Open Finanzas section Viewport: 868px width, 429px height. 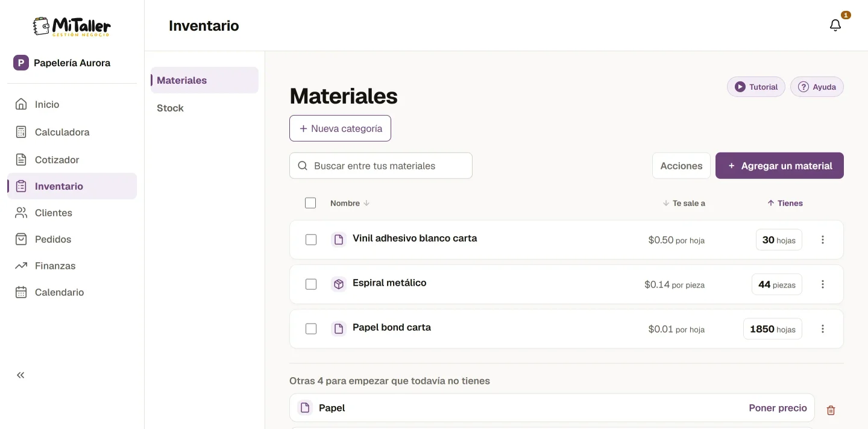click(x=72, y=266)
